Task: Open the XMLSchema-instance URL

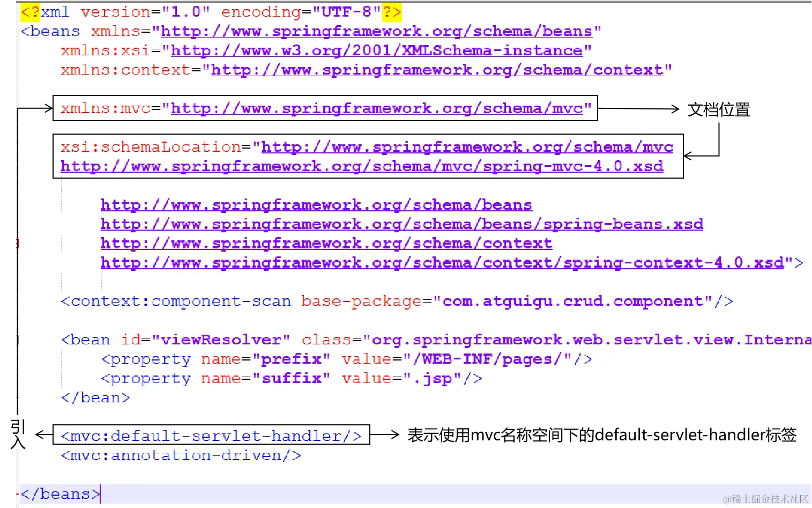Action: 376,51
